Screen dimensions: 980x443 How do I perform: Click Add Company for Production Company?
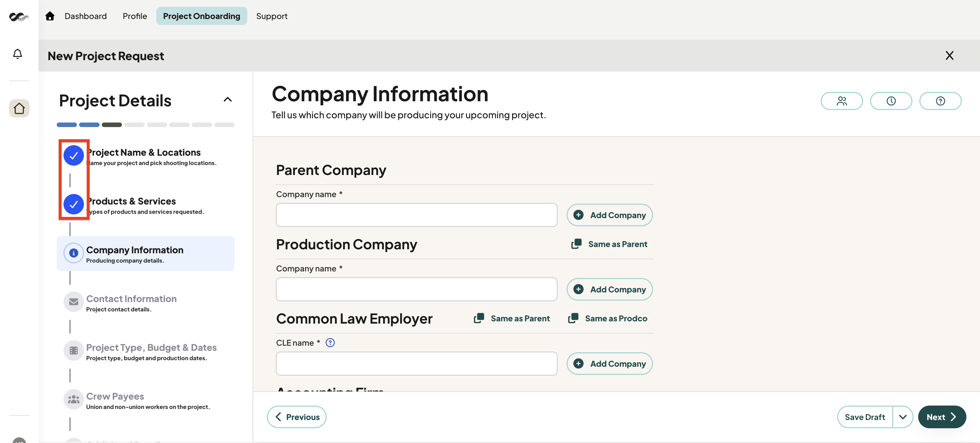(609, 289)
